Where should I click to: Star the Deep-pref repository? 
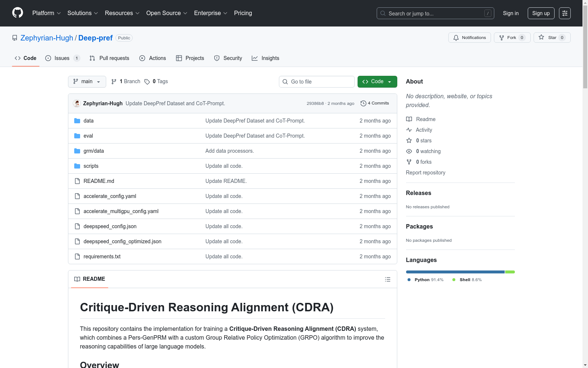coord(552,38)
